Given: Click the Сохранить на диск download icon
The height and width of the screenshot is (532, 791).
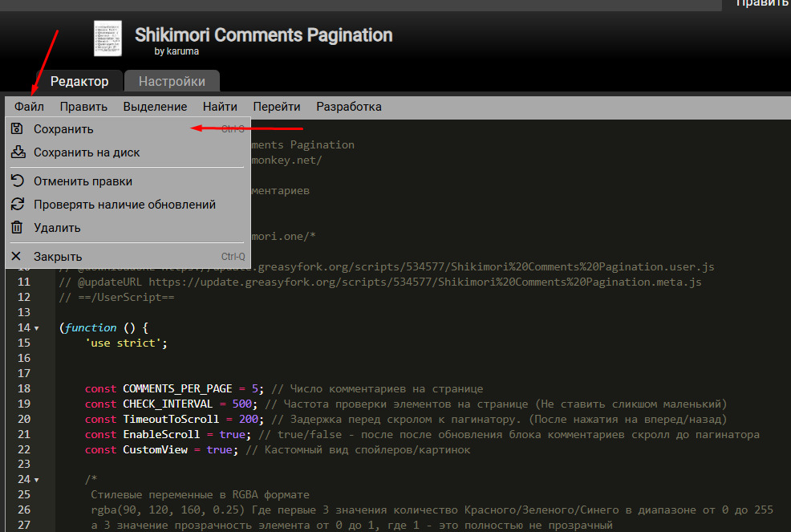Looking at the screenshot, I should [17, 152].
